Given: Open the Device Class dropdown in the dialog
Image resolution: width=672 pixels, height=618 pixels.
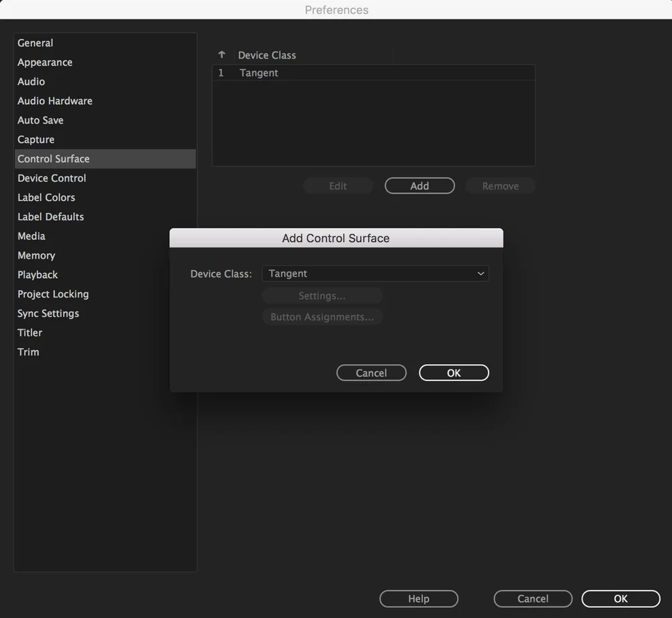Looking at the screenshot, I should (375, 273).
